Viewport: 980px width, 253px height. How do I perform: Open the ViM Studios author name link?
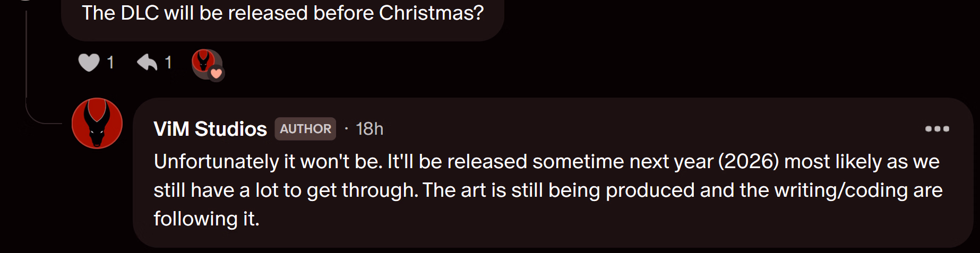point(210,129)
